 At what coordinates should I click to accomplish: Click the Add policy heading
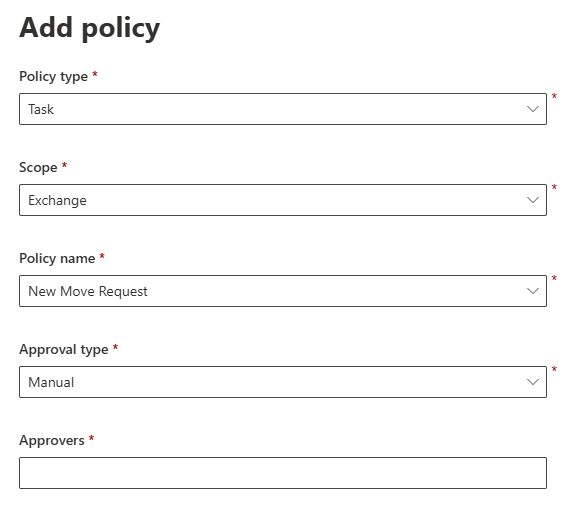point(90,29)
